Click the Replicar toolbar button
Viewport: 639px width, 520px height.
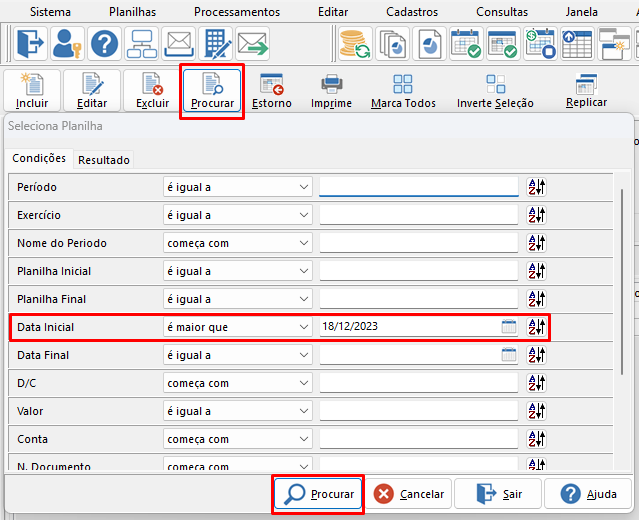586,90
